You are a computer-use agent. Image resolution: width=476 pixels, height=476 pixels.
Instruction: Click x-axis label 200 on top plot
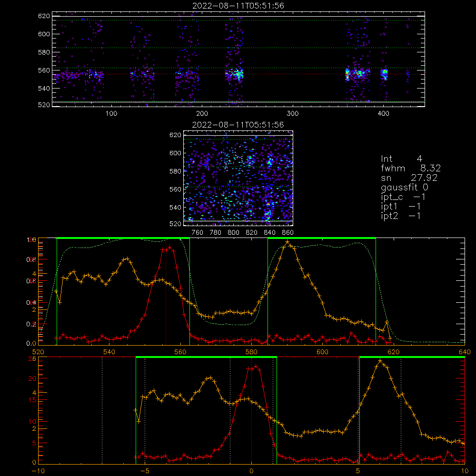202,114
